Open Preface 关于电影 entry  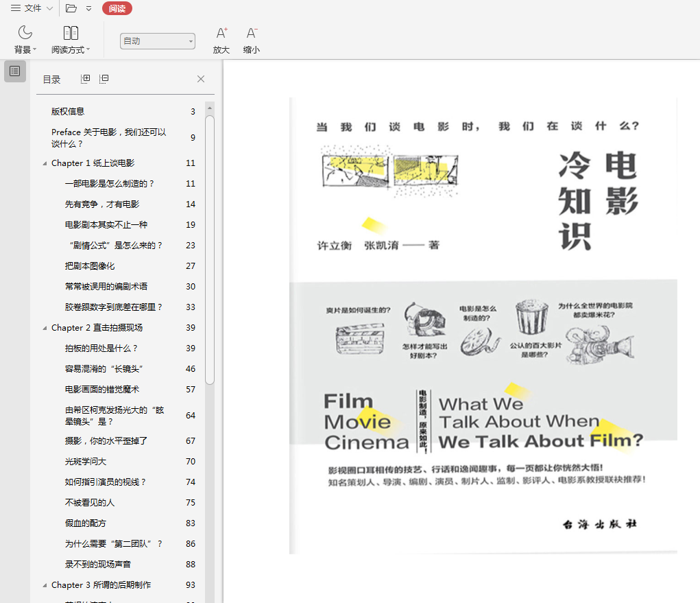(108, 138)
